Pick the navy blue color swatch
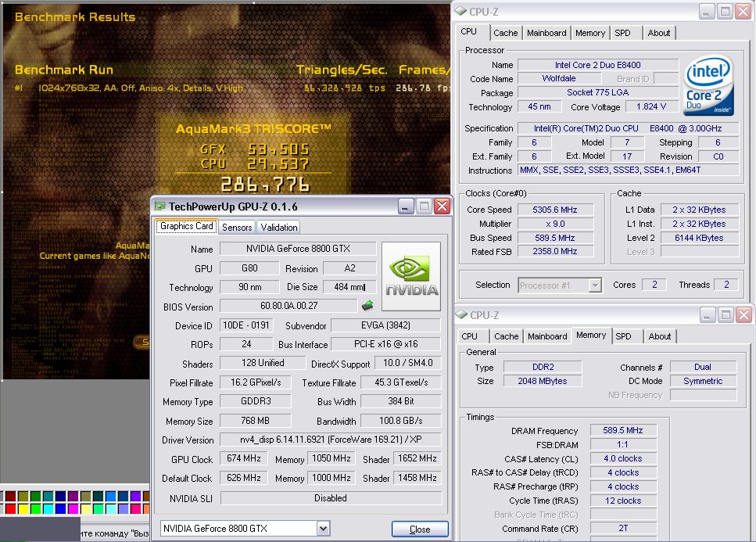 60,496
